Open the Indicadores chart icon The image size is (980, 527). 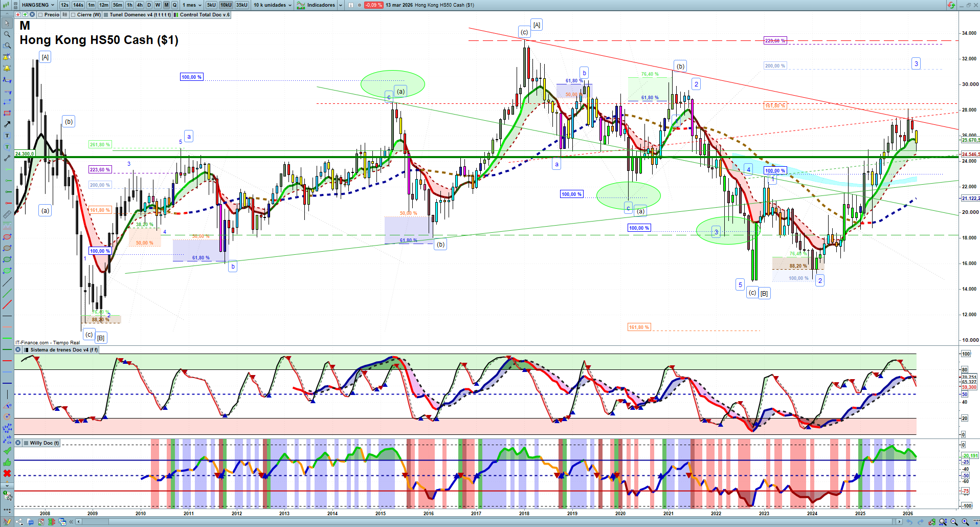[301, 5]
